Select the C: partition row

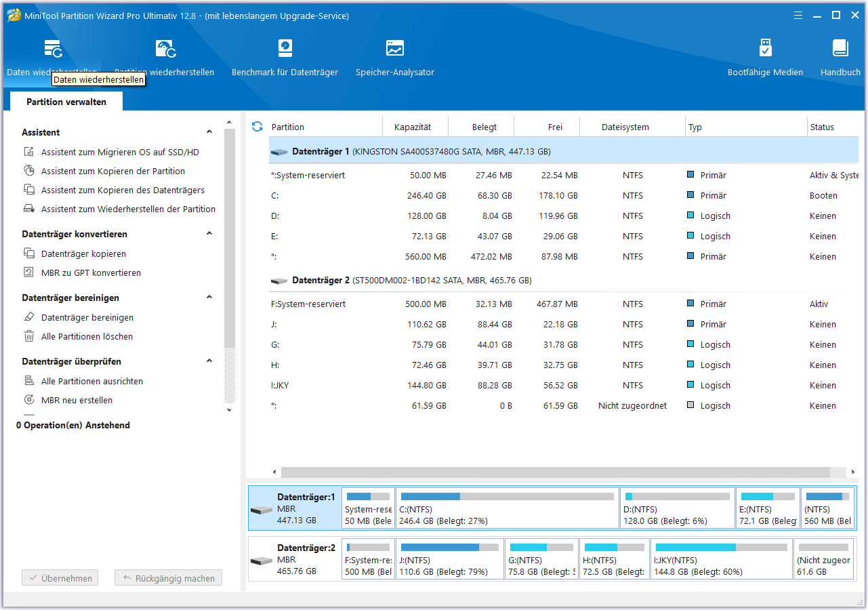point(563,196)
